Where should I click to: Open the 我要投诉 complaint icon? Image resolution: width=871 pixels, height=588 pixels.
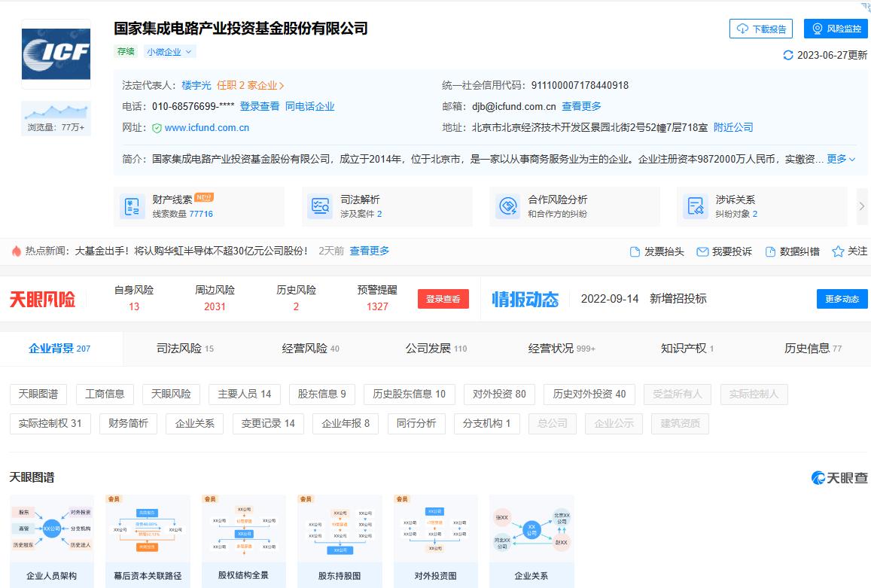(x=702, y=251)
